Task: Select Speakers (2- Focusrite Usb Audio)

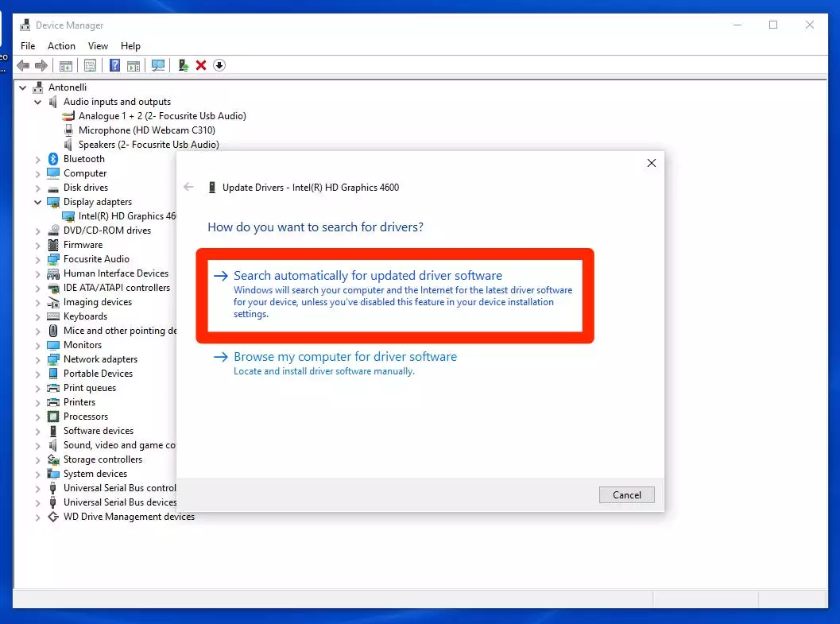Action: 149,145
